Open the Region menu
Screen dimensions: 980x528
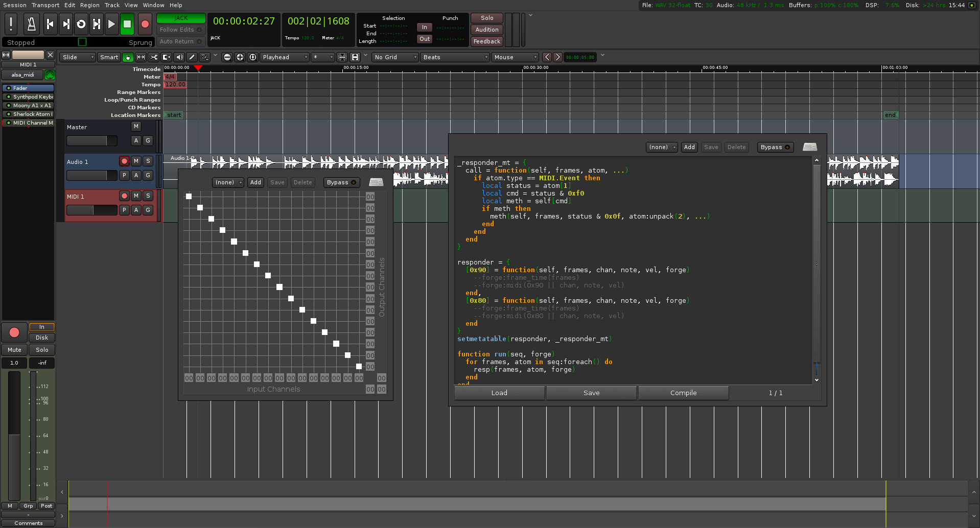[89, 5]
